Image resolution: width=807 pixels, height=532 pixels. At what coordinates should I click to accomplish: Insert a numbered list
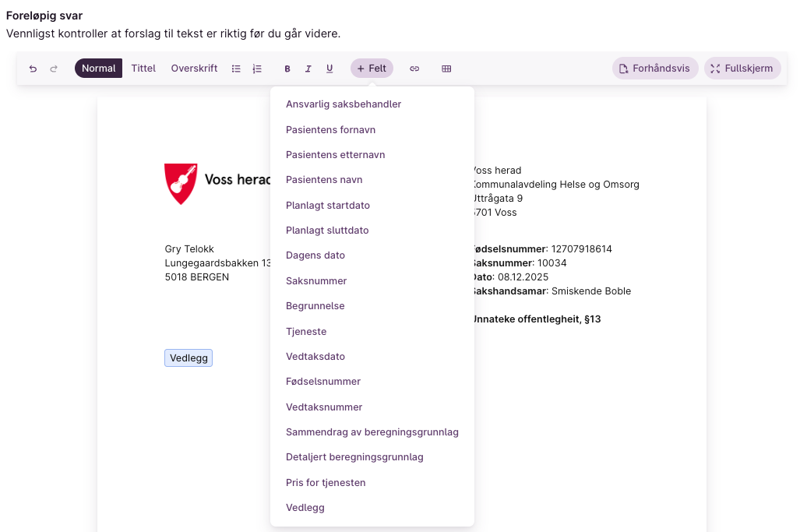[257, 69]
